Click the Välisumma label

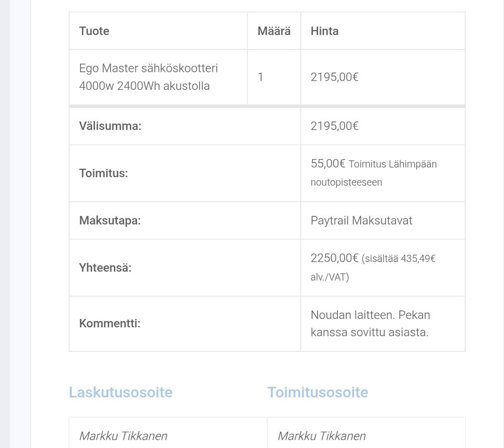(110, 126)
